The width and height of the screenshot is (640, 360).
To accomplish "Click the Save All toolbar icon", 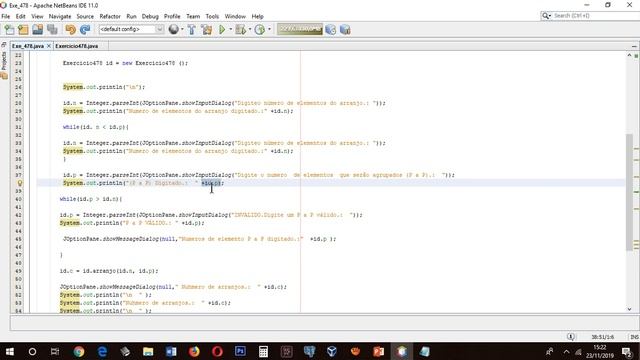I will click(x=52, y=29).
